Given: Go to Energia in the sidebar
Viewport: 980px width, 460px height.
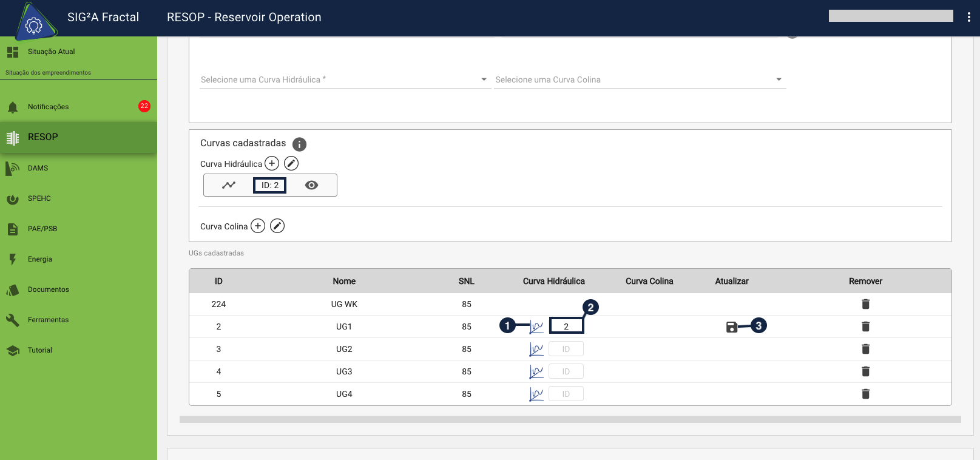Looking at the screenshot, I should tap(40, 259).
